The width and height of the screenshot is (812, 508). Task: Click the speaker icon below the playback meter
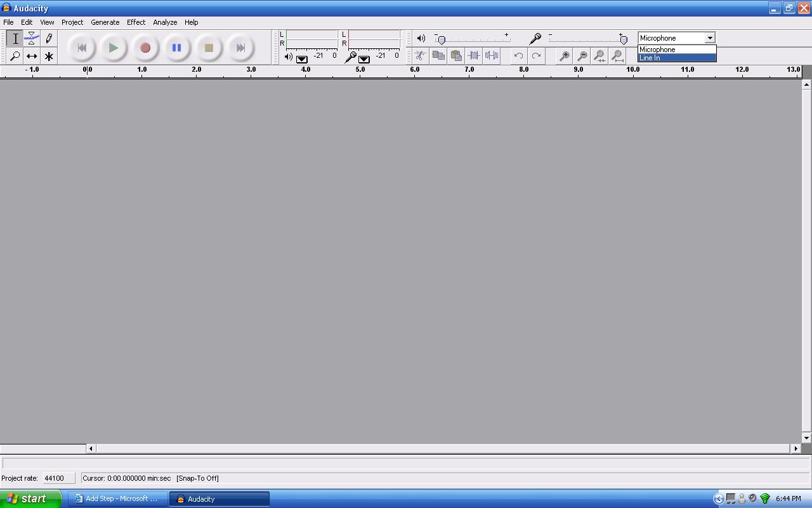click(289, 57)
